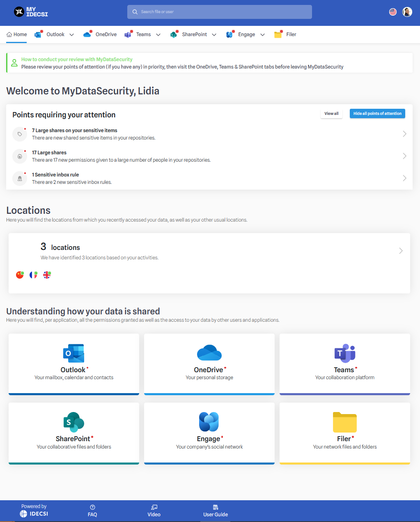The width and height of the screenshot is (420, 522).
Task: Click the United Kingdom flag location icon
Action: tap(47, 275)
